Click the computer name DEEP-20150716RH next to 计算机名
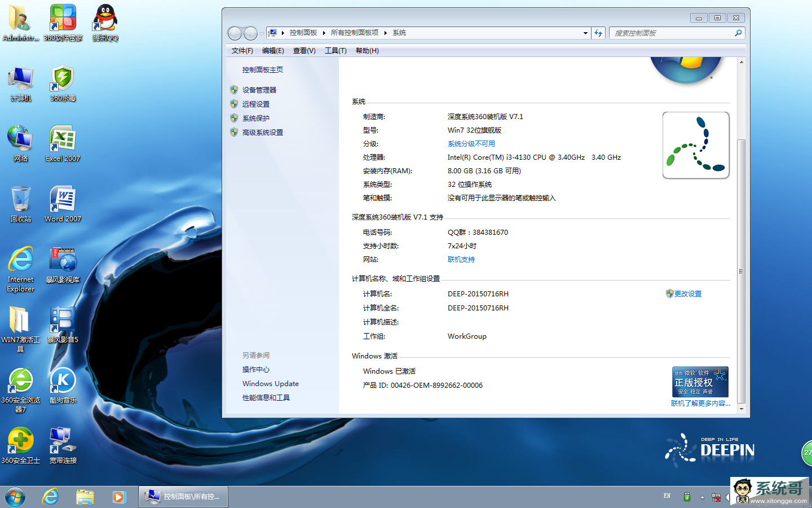 pos(478,294)
